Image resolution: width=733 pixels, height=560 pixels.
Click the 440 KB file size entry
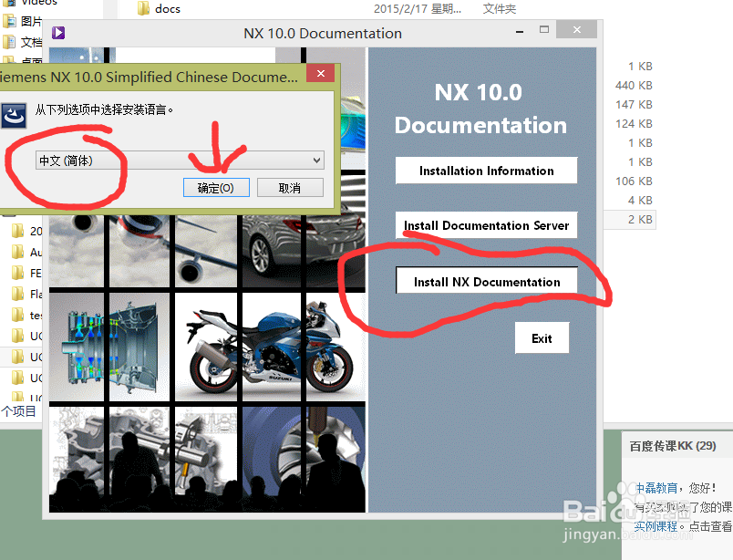[x=634, y=85]
